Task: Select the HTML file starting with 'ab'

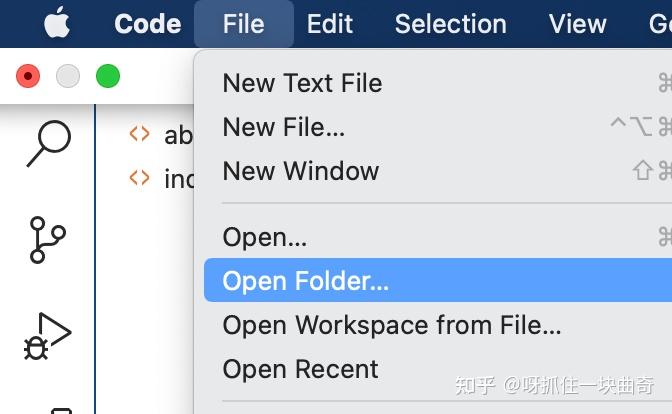Action: point(161,135)
